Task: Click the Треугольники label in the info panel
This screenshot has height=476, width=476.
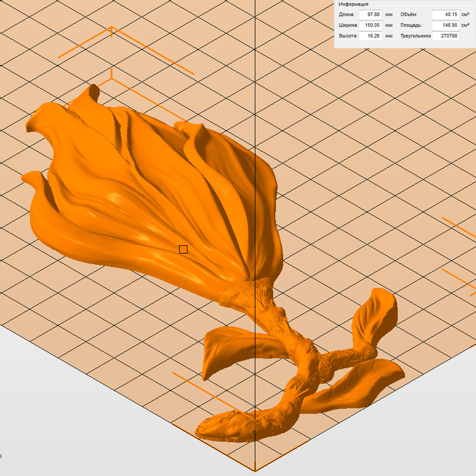Action: click(x=415, y=36)
